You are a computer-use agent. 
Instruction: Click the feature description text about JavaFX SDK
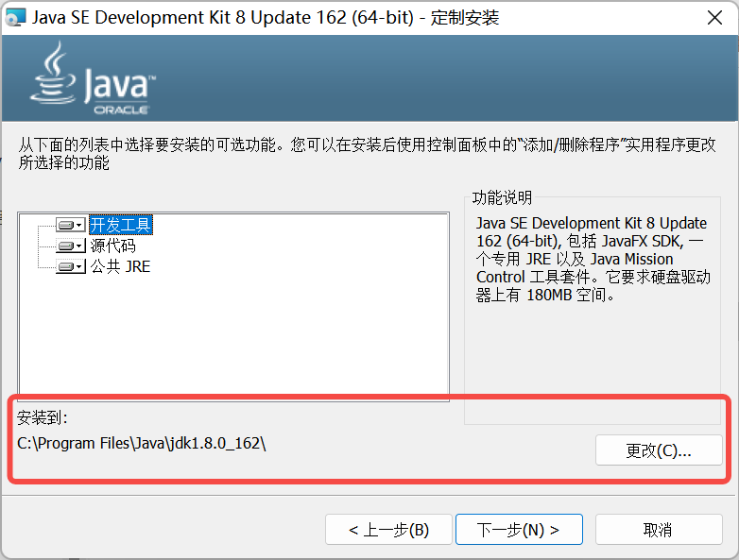(593, 259)
